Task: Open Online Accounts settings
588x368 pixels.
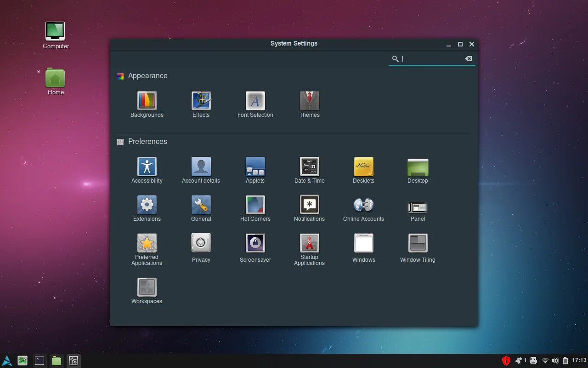Action: tap(364, 208)
